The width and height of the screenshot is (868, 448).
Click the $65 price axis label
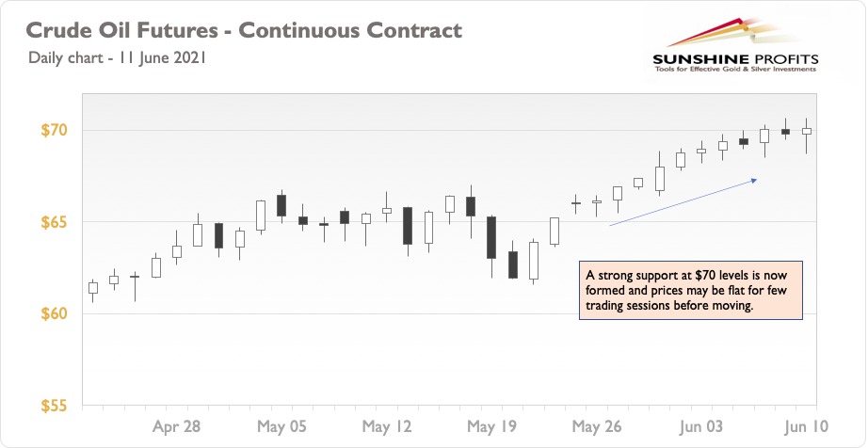click(54, 222)
